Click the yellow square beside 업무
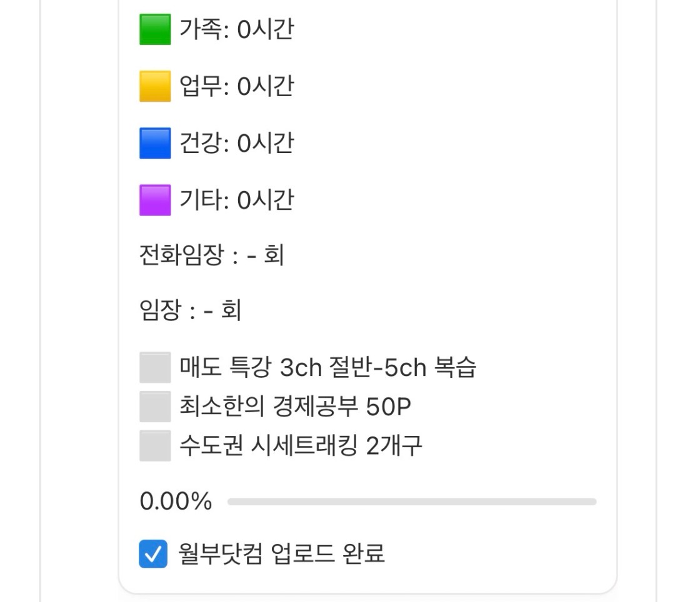700x602 pixels. click(155, 86)
